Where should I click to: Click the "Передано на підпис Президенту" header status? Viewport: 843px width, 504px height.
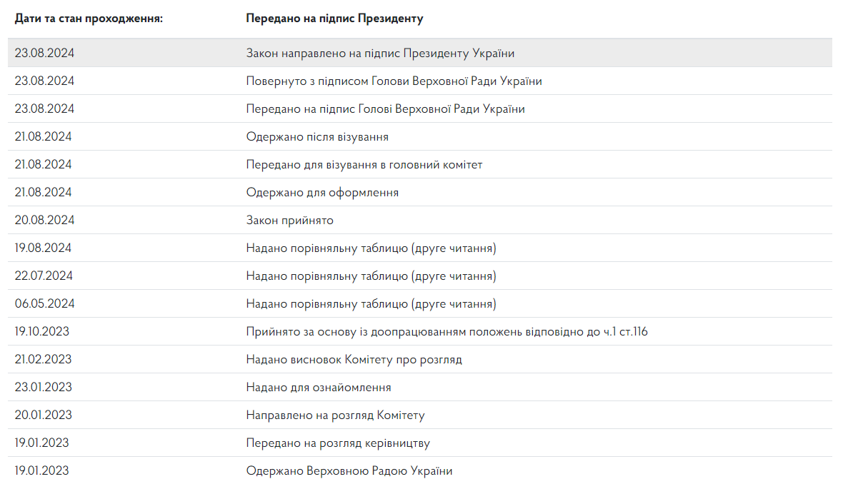(334, 19)
